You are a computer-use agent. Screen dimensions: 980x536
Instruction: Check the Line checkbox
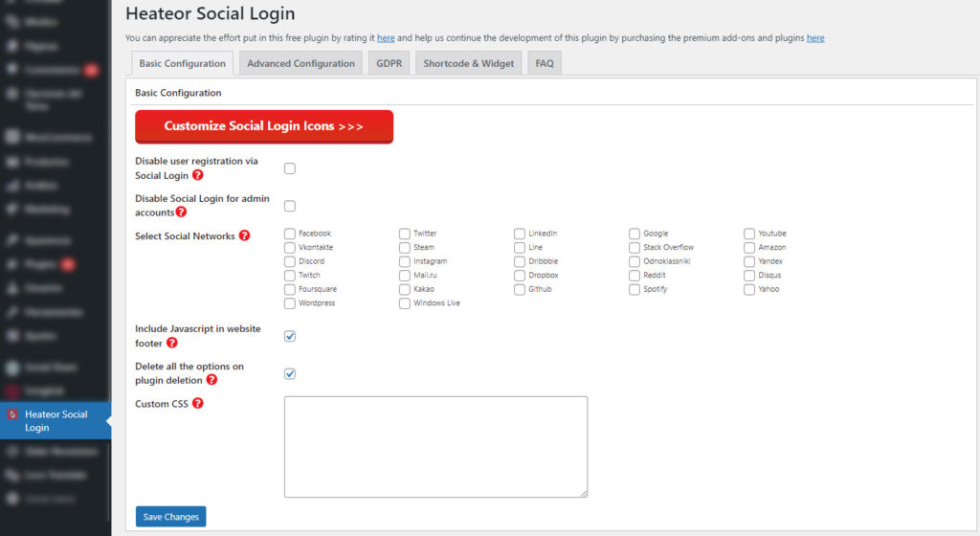(520, 247)
